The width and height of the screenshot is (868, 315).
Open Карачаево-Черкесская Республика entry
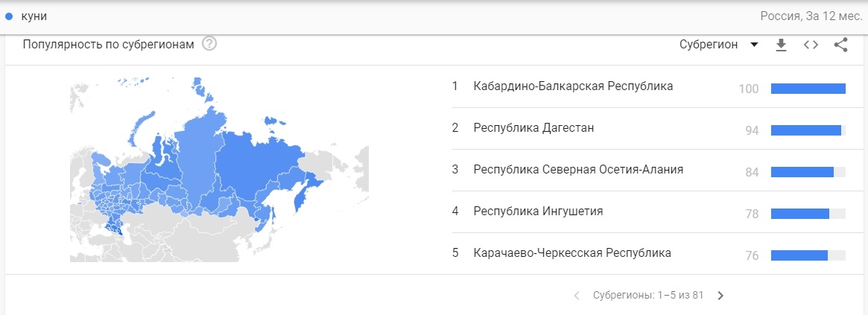coord(572,253)
